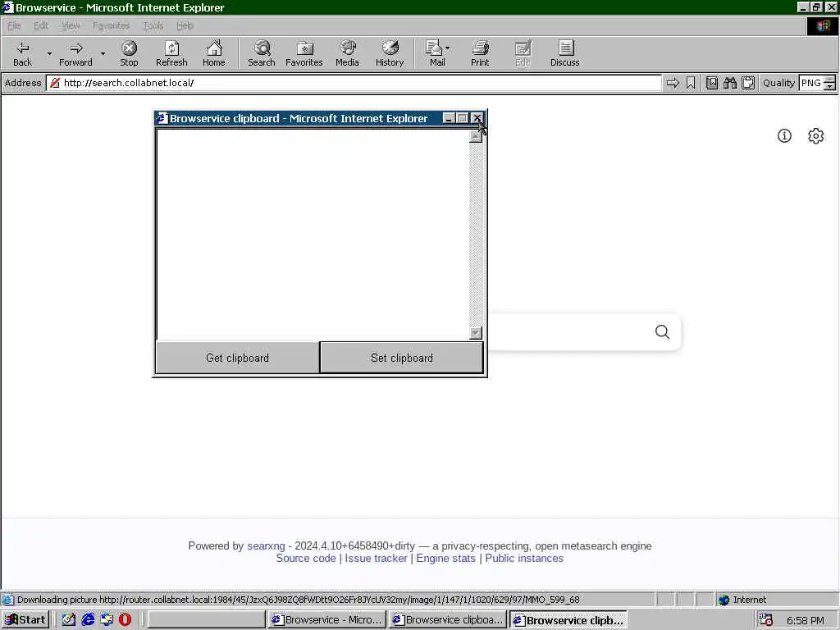Viewport: 840px width, 630px height.
Task: Print the current page
Action: [480, 53]
